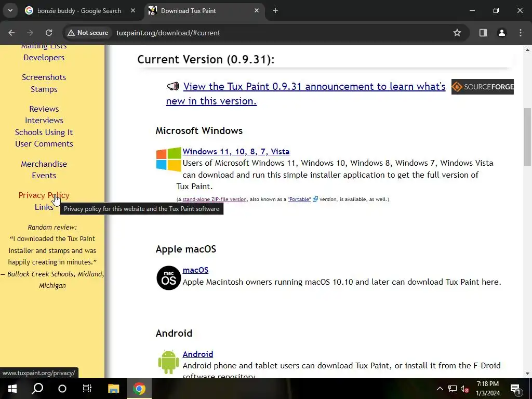This screenshot has width=532, height=399.
Task: Close the bonzie buddy Google Search tab
Action: 133,10
